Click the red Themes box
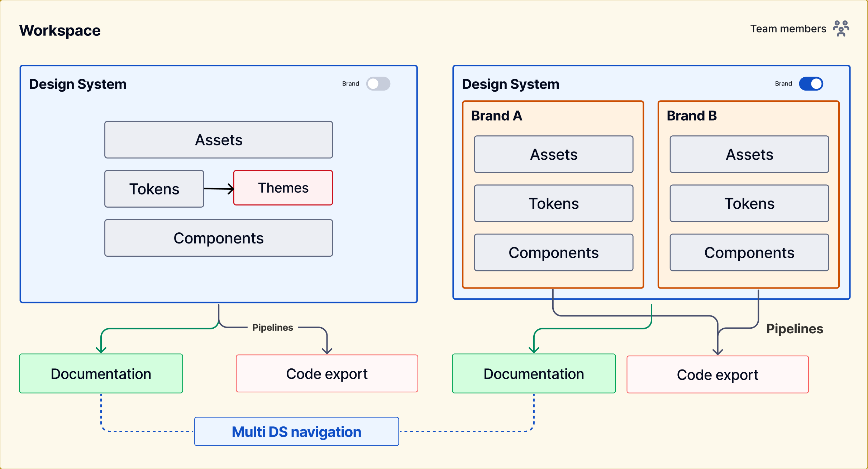The height and width of the screenshot is (469, 868). [x=283, y=188]
